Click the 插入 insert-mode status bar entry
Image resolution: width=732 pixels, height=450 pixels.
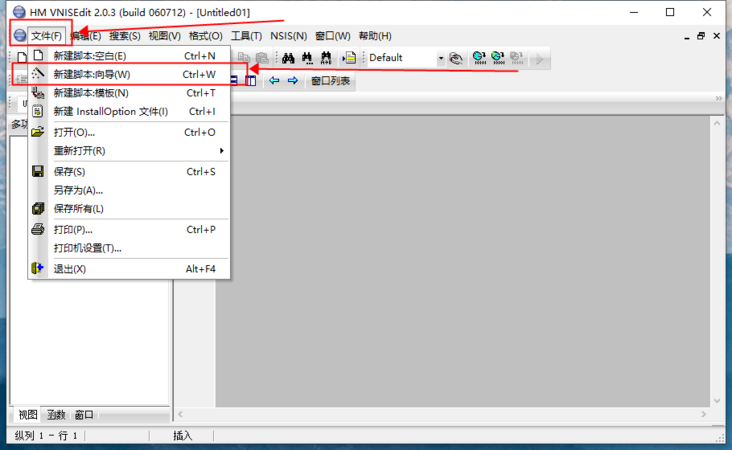tap(183, 436)
